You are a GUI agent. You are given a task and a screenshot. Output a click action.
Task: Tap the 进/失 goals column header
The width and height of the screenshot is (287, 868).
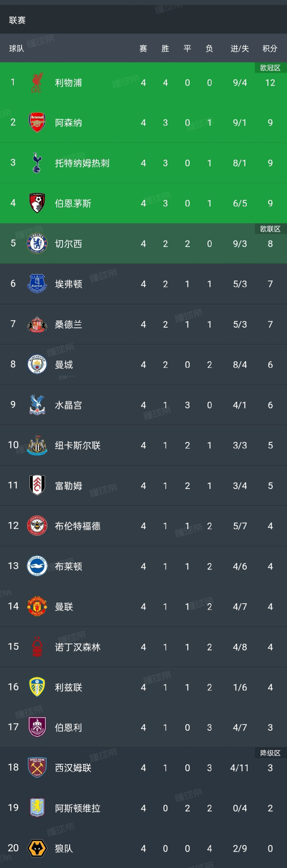pyautogui.click(x=240, y=49)
